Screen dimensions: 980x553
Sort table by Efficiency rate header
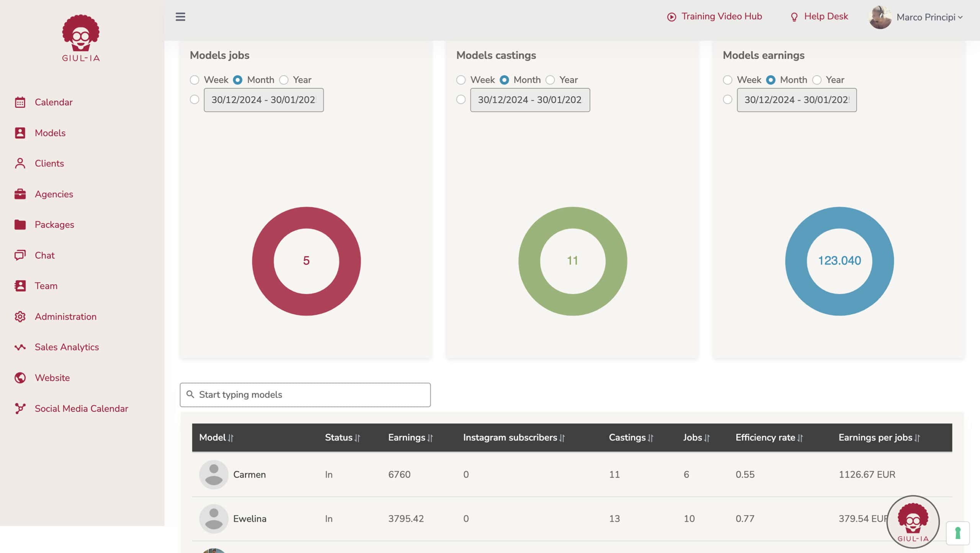pos(769,438)
